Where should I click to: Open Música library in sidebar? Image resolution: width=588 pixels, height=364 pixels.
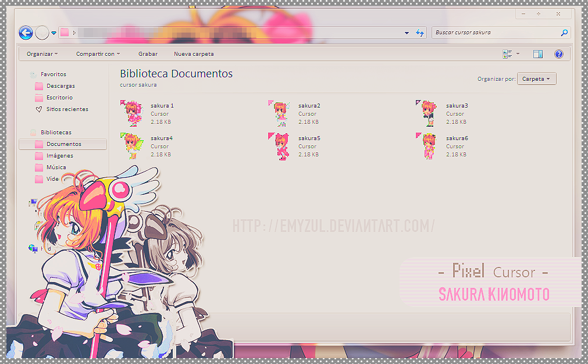[56, 167]
